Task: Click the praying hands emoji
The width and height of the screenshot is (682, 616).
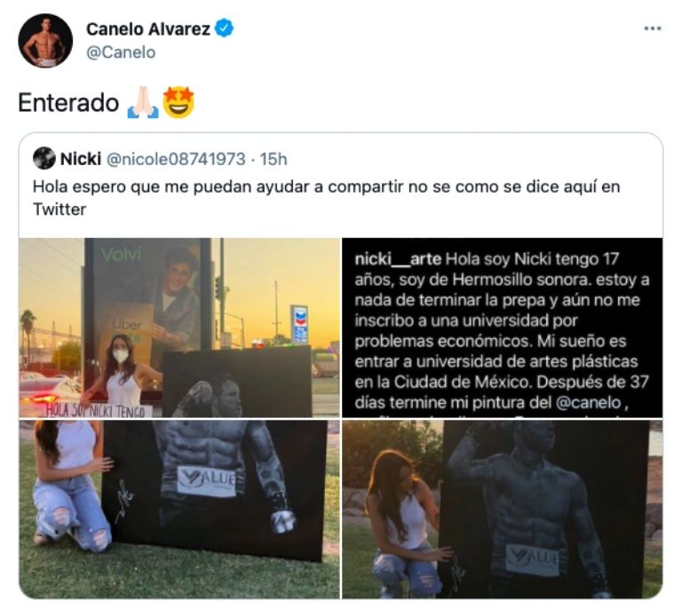Action: (x=143, y=103)
